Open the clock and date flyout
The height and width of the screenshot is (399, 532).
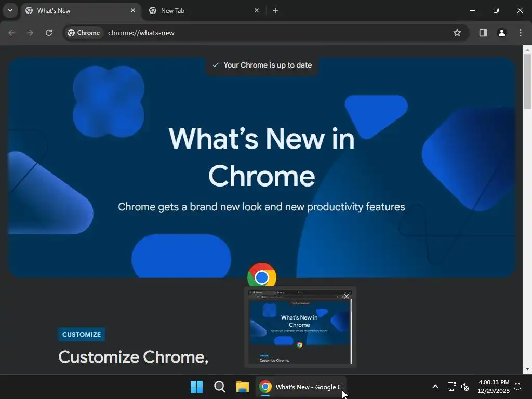tap(494, 387)
